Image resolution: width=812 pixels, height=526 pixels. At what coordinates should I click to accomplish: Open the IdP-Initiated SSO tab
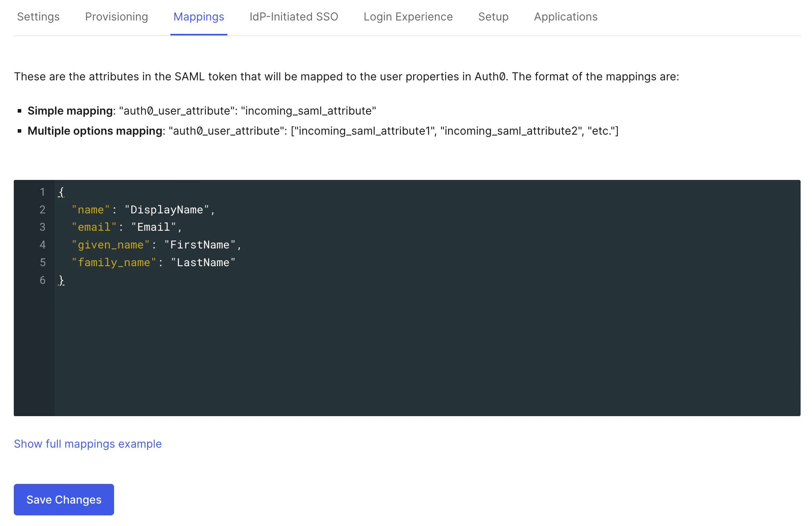[x=294, y=17]
